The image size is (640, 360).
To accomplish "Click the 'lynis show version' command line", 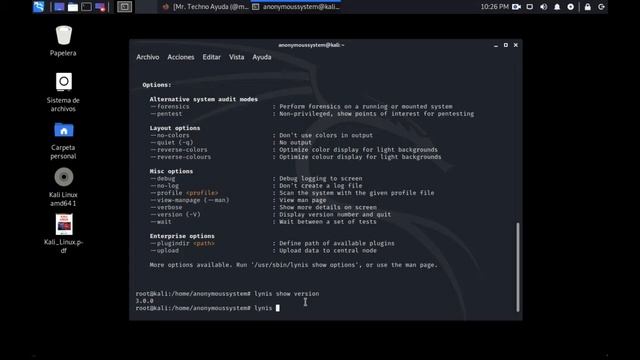I will point(287,294).
